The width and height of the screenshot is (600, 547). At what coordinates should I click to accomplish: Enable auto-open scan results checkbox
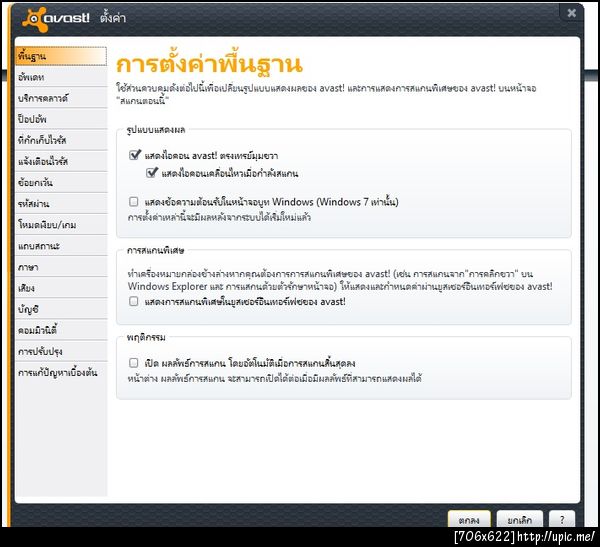coord(134,362)
